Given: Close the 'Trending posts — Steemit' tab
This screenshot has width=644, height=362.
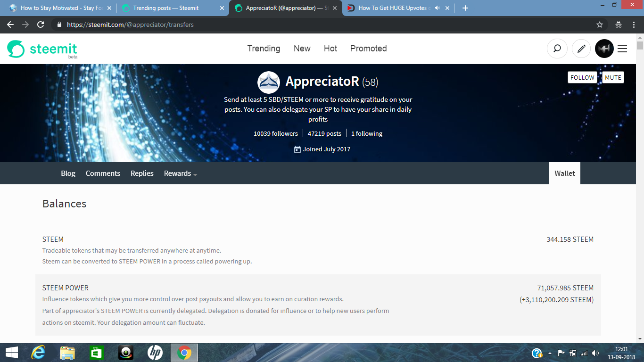Looking at the screenshot, I should point(222,8).
